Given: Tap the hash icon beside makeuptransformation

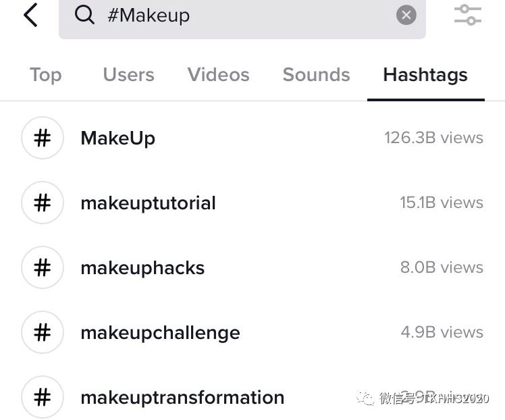Looking at the screenshot, I should tap(43, 397).
